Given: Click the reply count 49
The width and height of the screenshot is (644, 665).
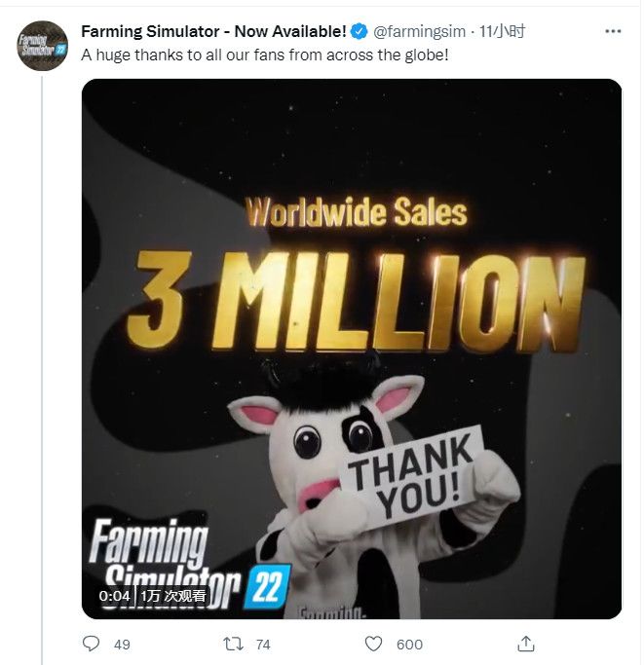Looking at the screenshot, I should pos(122,644).
